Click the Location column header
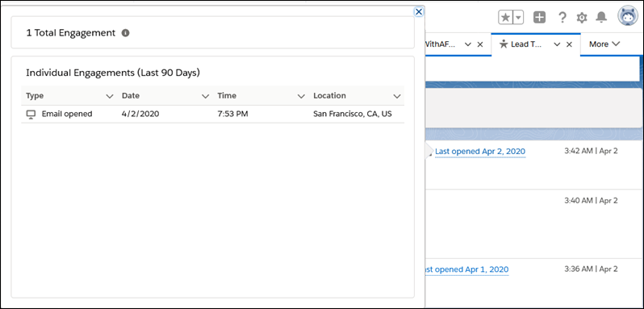 [x=329, y=96]
